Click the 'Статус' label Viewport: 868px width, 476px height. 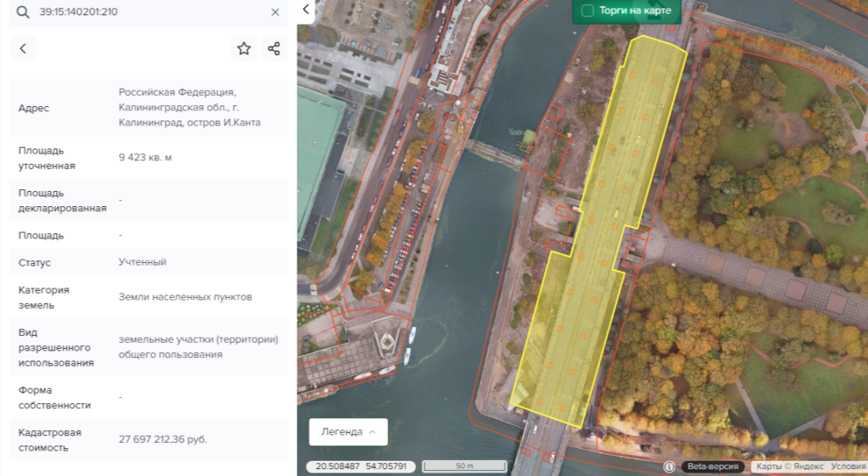pos(34,263)
